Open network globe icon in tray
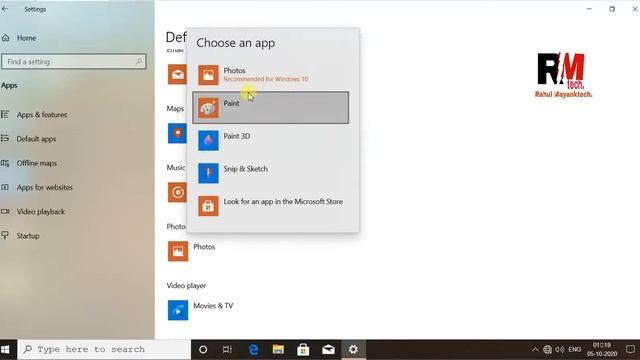The height and width of the screenshot is (360, 640). point(547,349)
